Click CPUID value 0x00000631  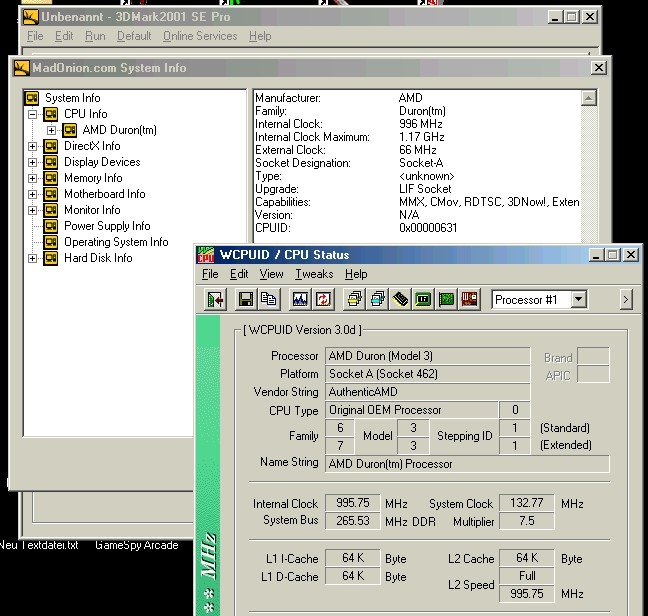pyautogui.click(x=428, y=228)
